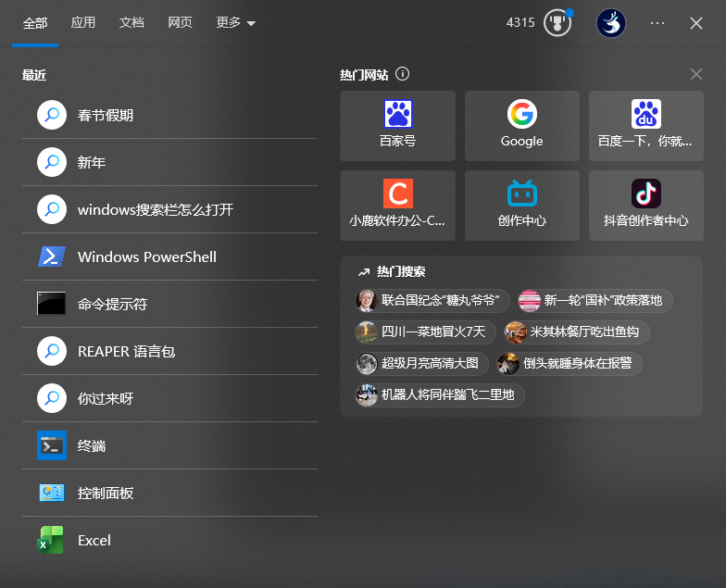The image size is (726, 588).
Task: Open trending search 米其林餐厅吃出鱼钩
Action: 576,332
